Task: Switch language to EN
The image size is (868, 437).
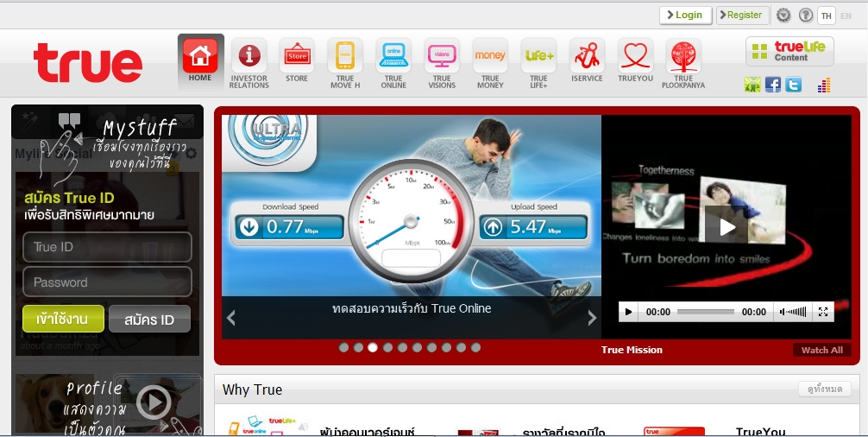Action: point(846,16)
